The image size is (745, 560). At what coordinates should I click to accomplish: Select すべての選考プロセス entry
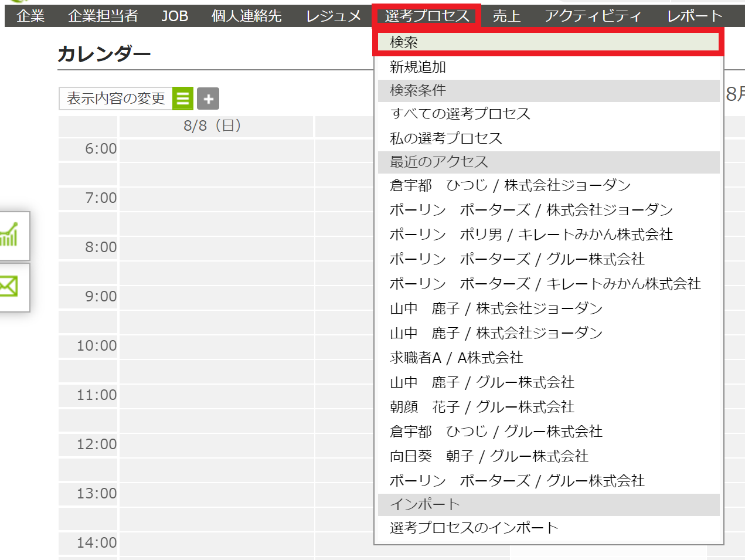click(x=460, y=114)
